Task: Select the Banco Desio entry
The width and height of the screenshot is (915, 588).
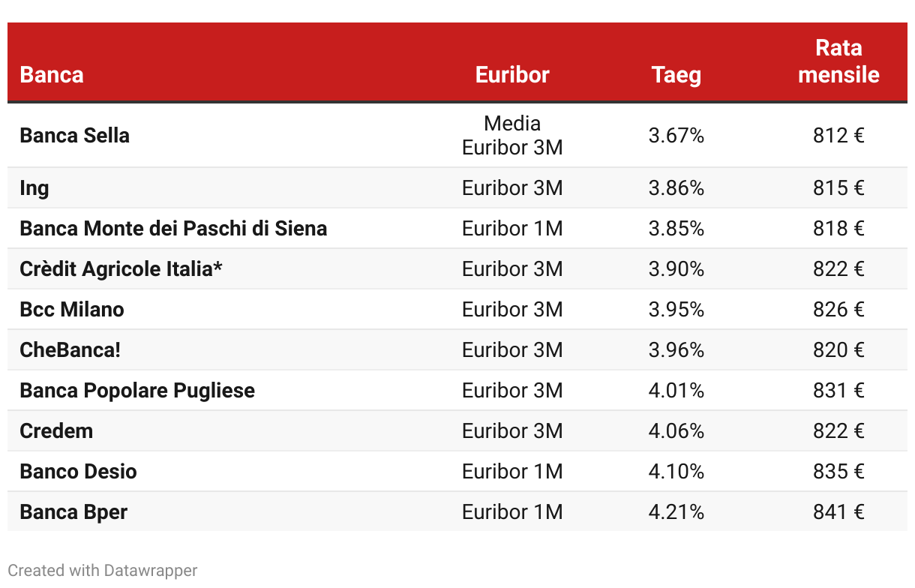Action: (x=78, y=471)
